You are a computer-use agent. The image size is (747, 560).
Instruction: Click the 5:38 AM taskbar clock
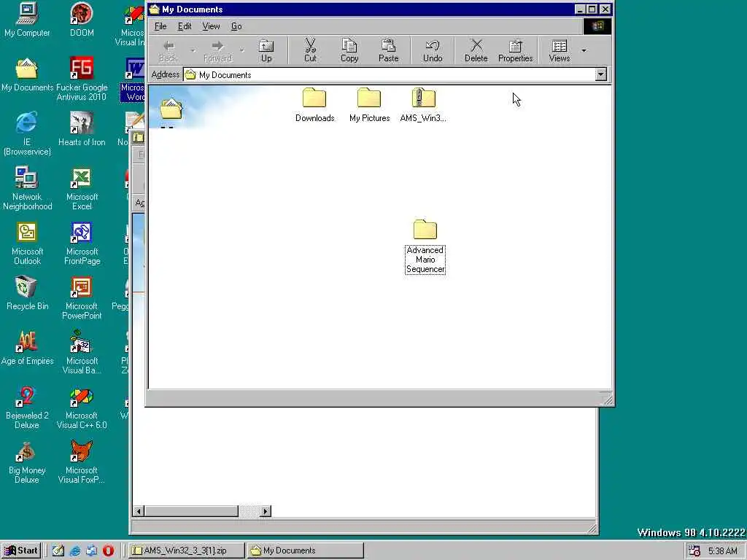[723, 551]
